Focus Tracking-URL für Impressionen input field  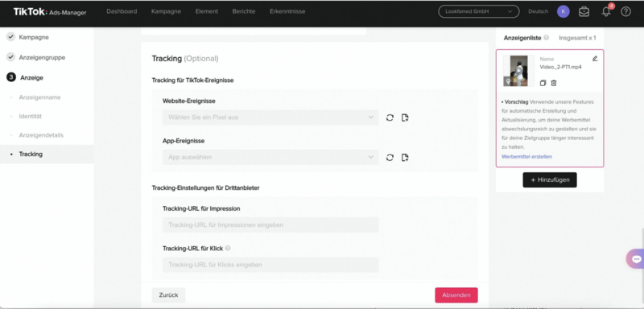tap(270, 225)
